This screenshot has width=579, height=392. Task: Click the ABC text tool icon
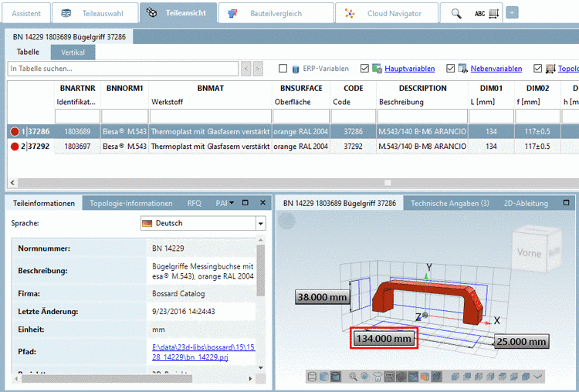click(x=479, y=13)
